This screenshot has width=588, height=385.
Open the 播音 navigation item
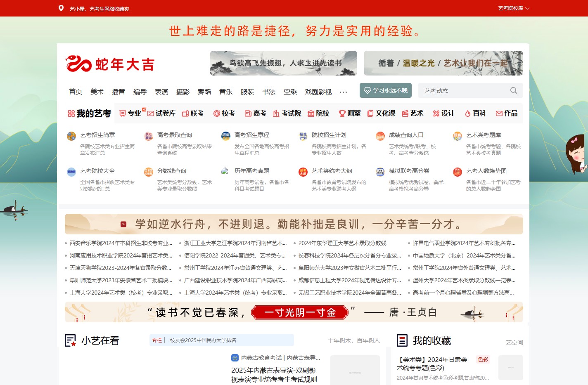[119, 92]
